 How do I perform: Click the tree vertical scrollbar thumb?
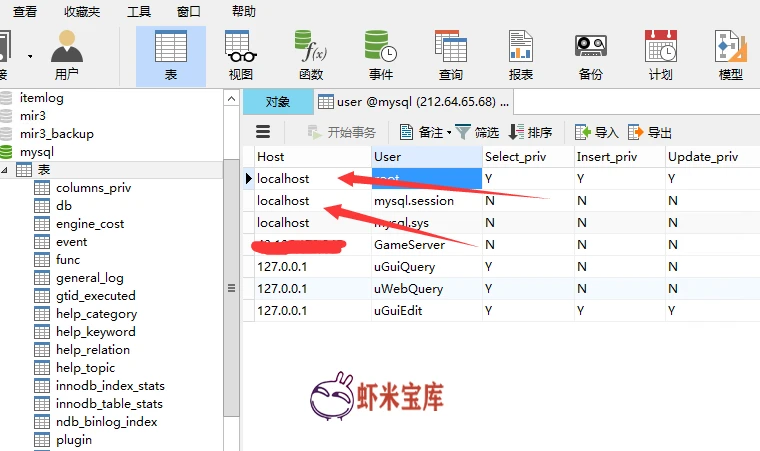232,288
